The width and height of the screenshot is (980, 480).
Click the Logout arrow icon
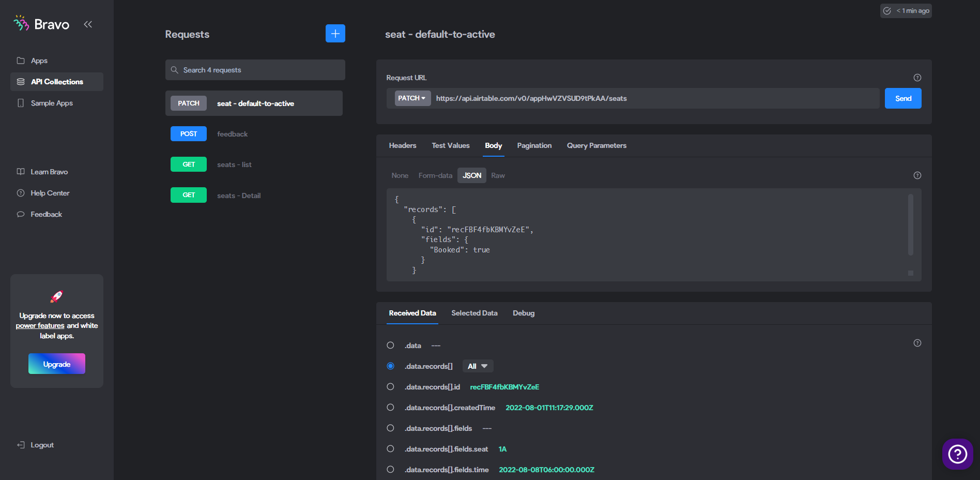[21, 445]
